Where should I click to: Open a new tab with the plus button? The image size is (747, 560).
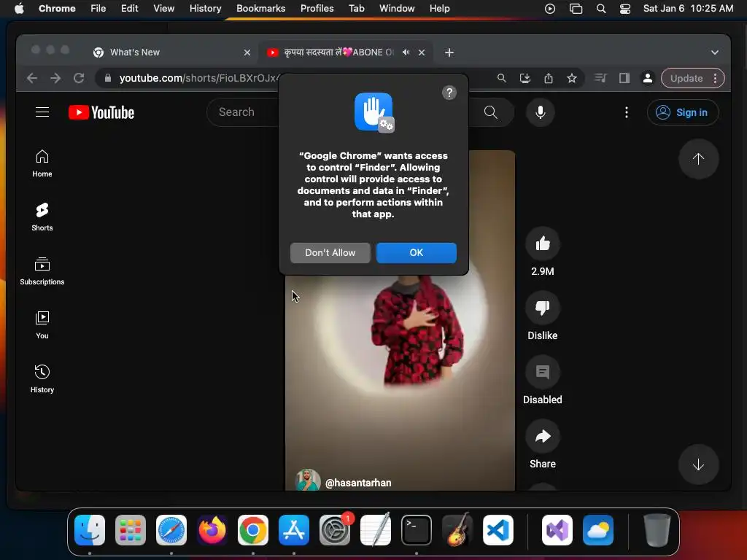449,52
